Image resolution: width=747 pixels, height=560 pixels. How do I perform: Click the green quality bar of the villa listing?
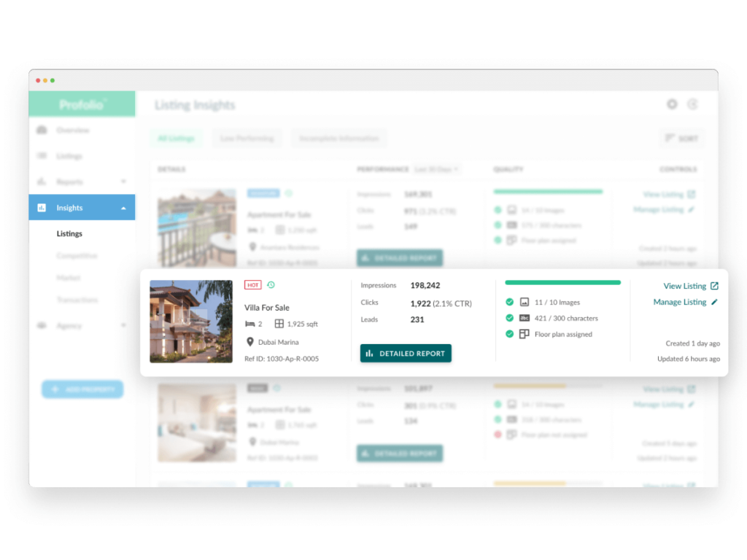point(562,282)
